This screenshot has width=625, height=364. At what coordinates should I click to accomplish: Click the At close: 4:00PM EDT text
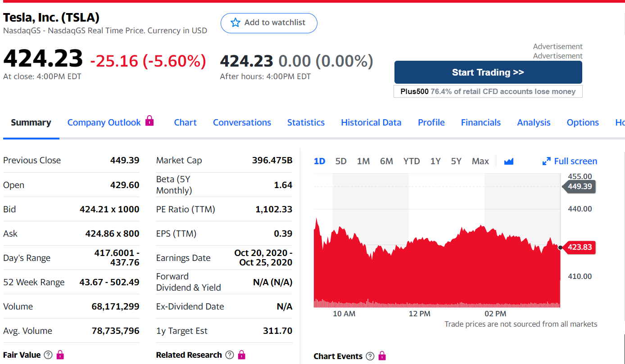(x=42, y=76)
